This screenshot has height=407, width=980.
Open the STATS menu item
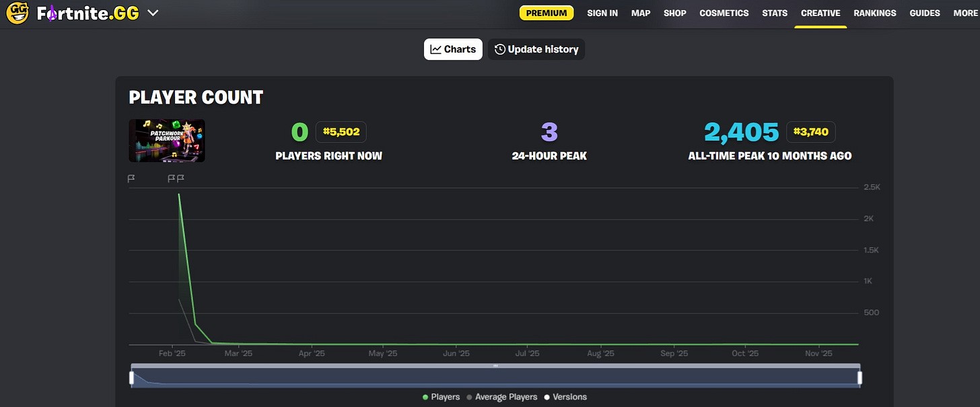[x=775, y=13]
